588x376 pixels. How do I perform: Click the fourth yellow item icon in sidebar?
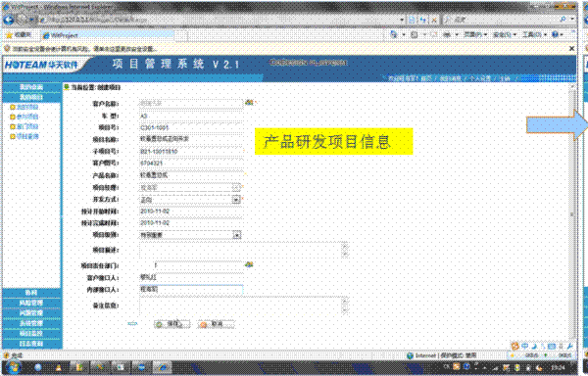tap(13, 137)
